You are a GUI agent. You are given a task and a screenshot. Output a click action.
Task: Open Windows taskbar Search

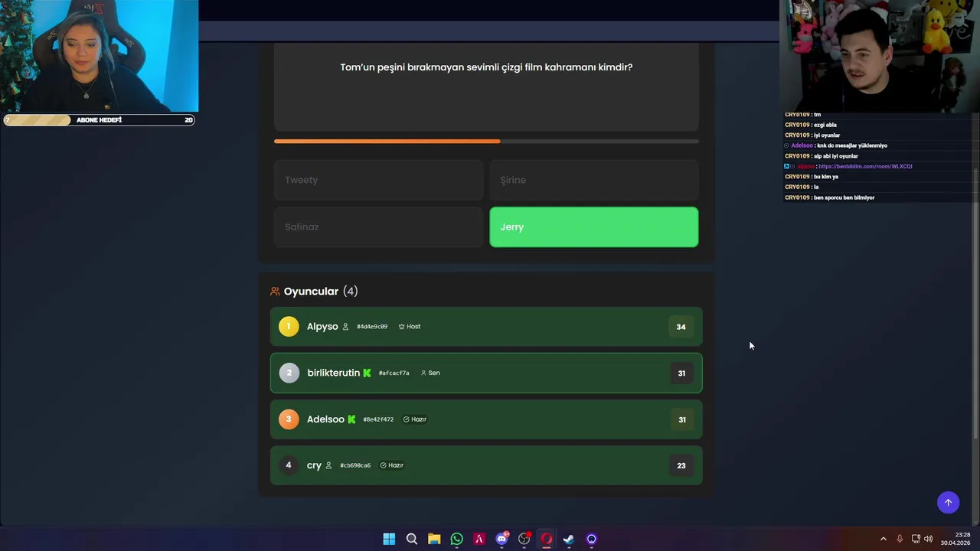coord(411,539)
